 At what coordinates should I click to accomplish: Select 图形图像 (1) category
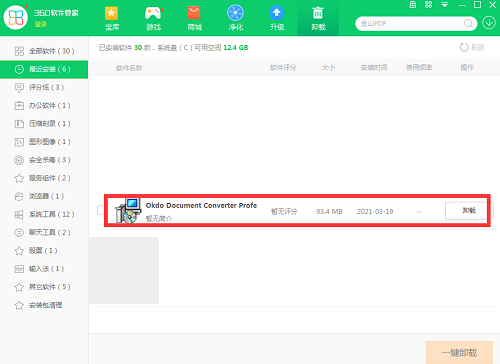[44, 142]
